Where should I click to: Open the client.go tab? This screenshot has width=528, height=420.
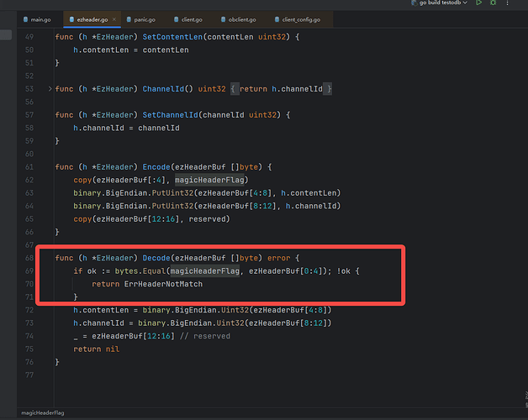coord(187,19)
